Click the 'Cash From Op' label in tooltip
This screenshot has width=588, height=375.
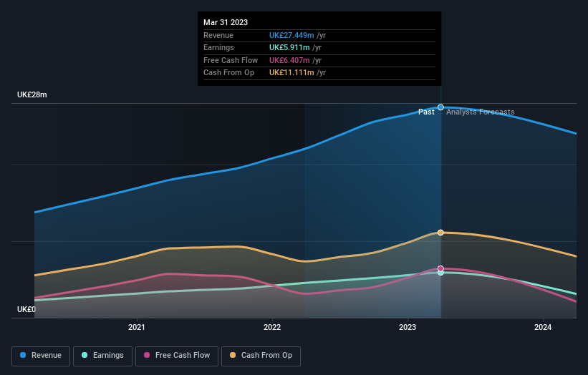coord(228,73)
